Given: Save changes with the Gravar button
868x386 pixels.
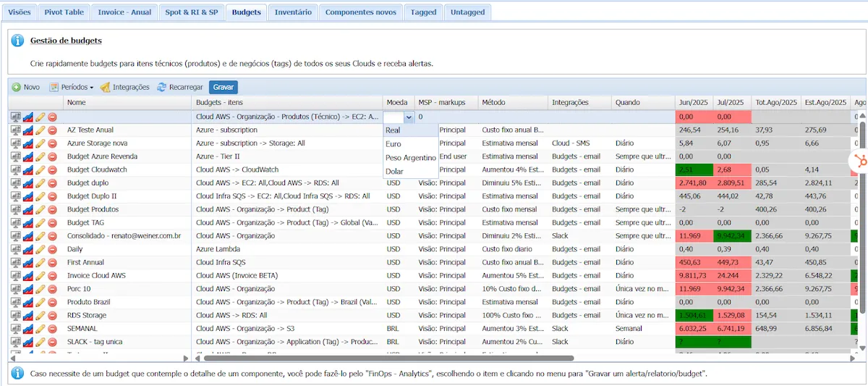Looking at the screenshot, I should tap(224, 87).
